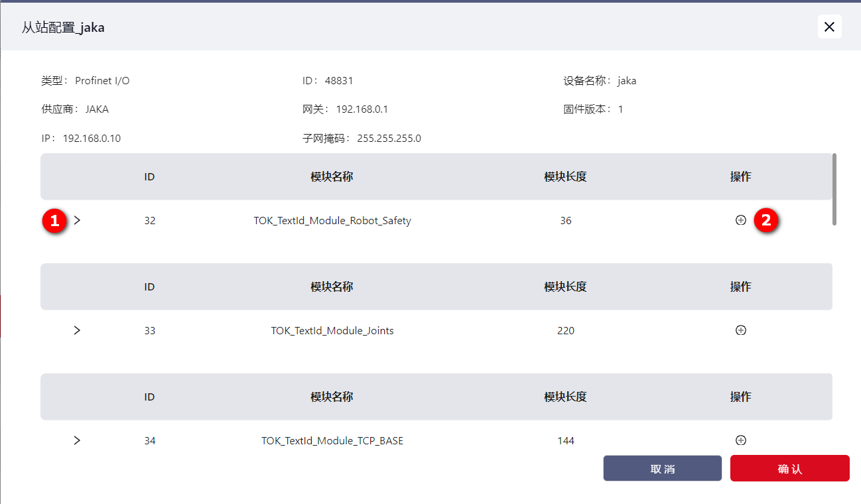Screen dimensions: 861x504
Task: Select the TOK_TextId_Module_Robot_Safety module name
Action: tap(332, 221)
